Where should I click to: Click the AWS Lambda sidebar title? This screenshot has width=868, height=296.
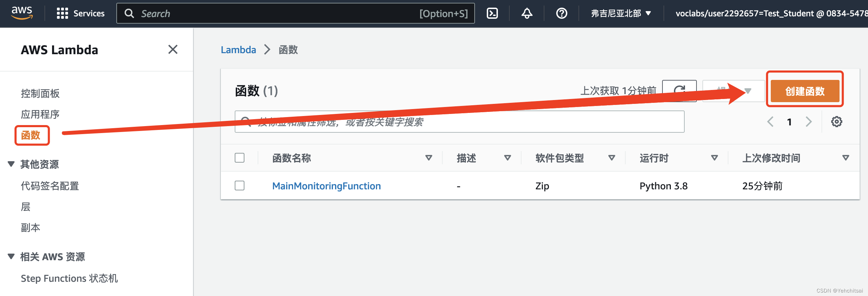click(60, 50)
